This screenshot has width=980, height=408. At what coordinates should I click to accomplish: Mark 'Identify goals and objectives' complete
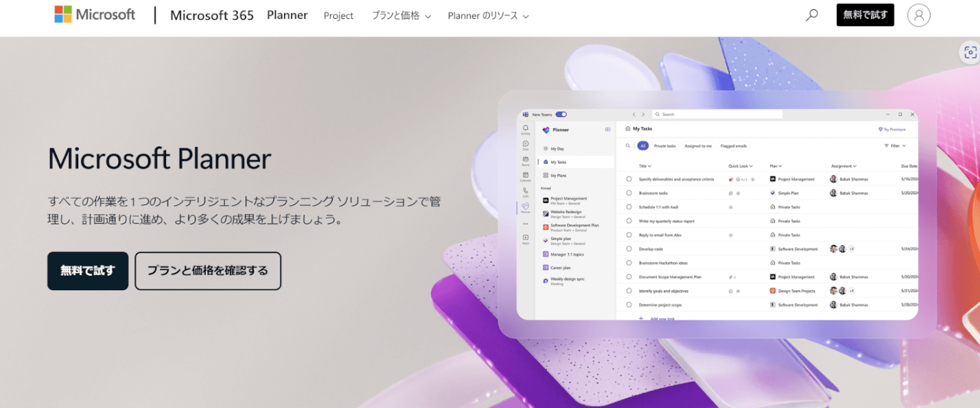[x=629, y=291]
